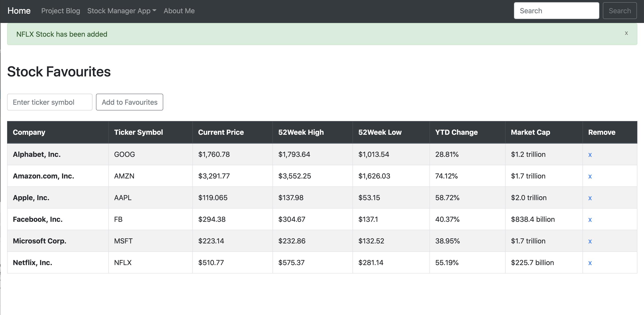Remove Apple, Inc. from favourites
Viewport: 644px width, 315px height.
(590, 198)
